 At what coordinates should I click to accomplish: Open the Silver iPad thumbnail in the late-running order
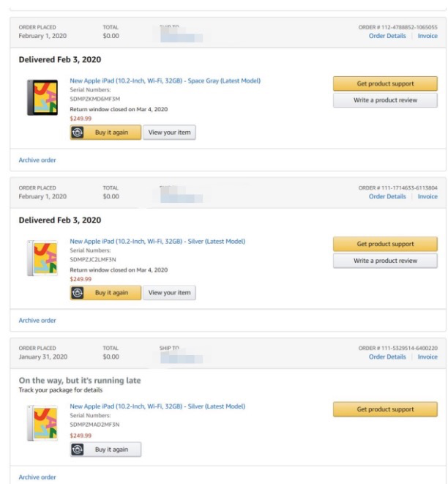click(x=42, y=423)
